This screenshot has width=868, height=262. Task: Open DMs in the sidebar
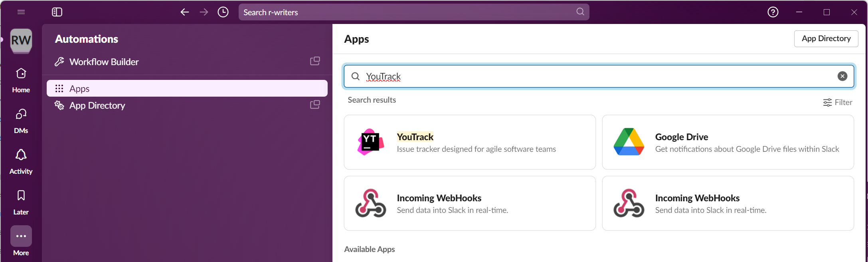(x=21, y=121)
